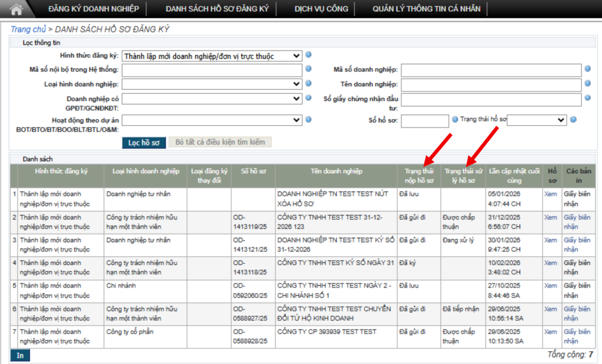
Task: Click Loại đăng ký thay đổi column header
Action: click(209, 176)
